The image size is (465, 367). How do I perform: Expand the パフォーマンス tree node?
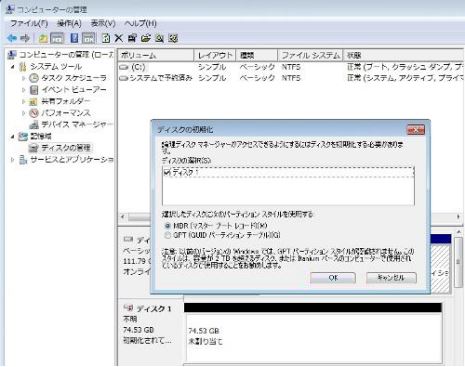(x=24, y=113)
